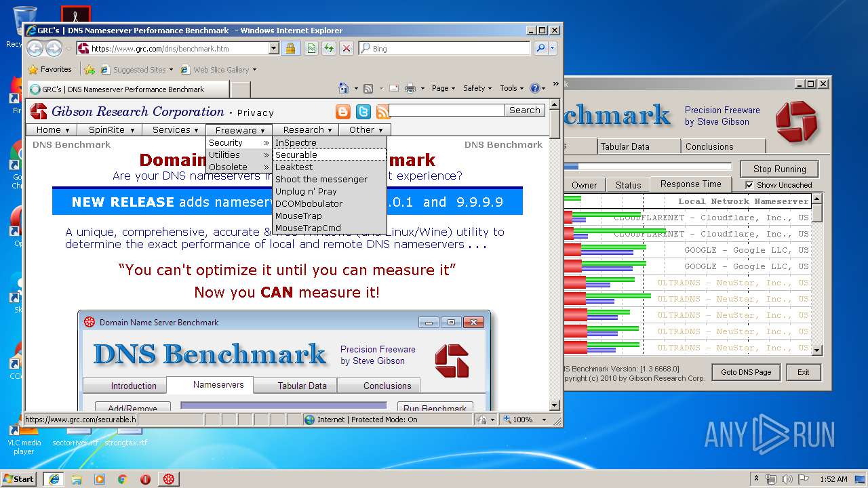Open the Research site menu
868x488 pixels.
[307, 129]
